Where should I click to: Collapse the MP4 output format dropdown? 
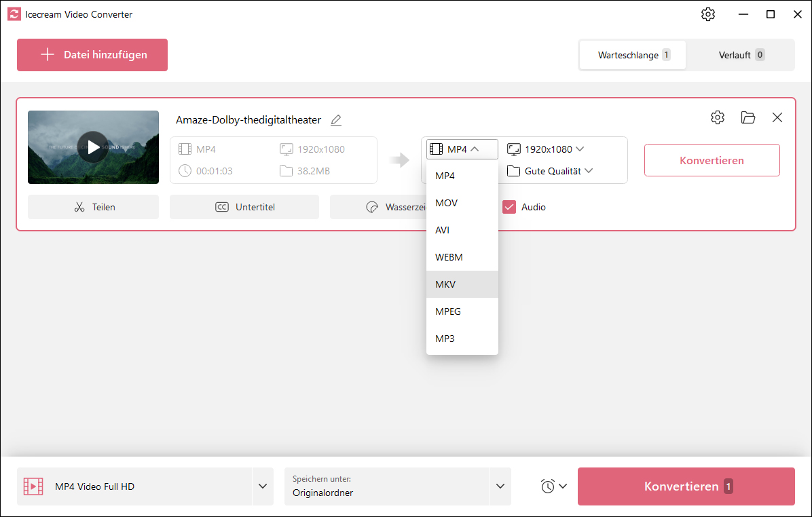(x=462, y=149)
